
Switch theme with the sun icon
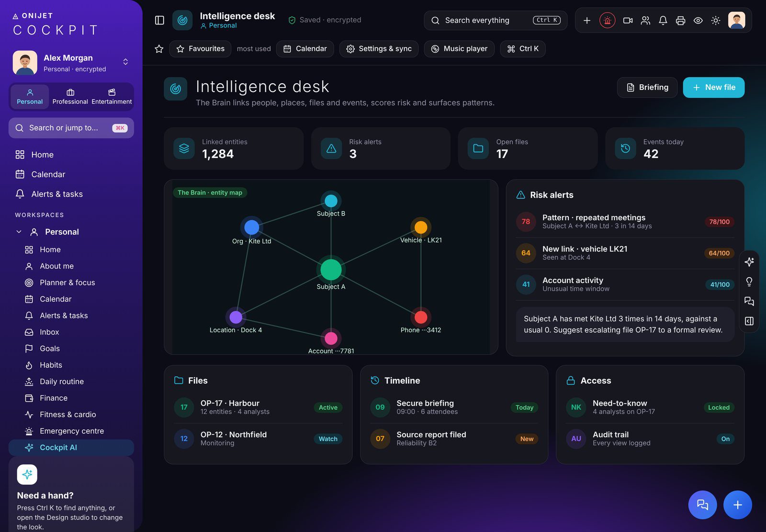click(716, 20)
